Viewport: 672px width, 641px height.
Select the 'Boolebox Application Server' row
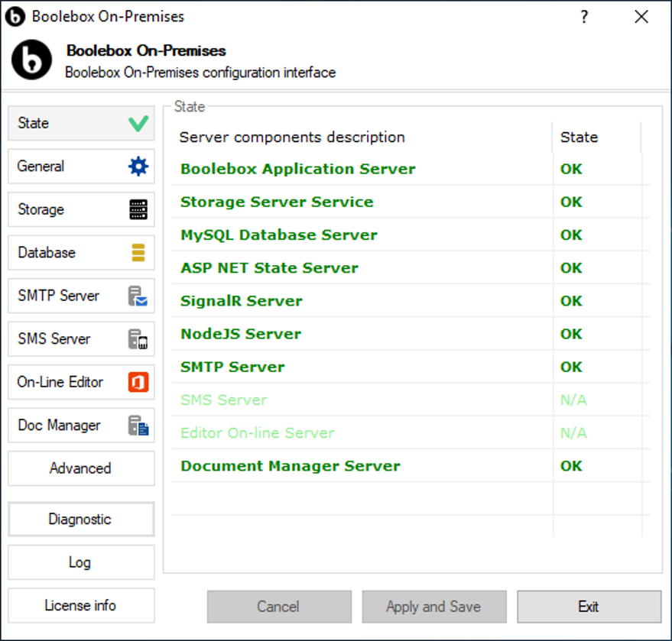[411, 169]
